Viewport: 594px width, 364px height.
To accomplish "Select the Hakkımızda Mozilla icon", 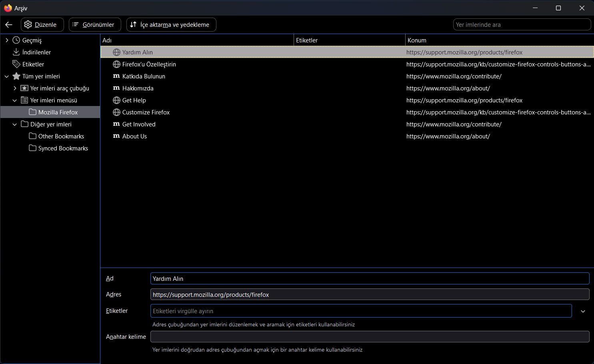I will click(x=116, y=88).
